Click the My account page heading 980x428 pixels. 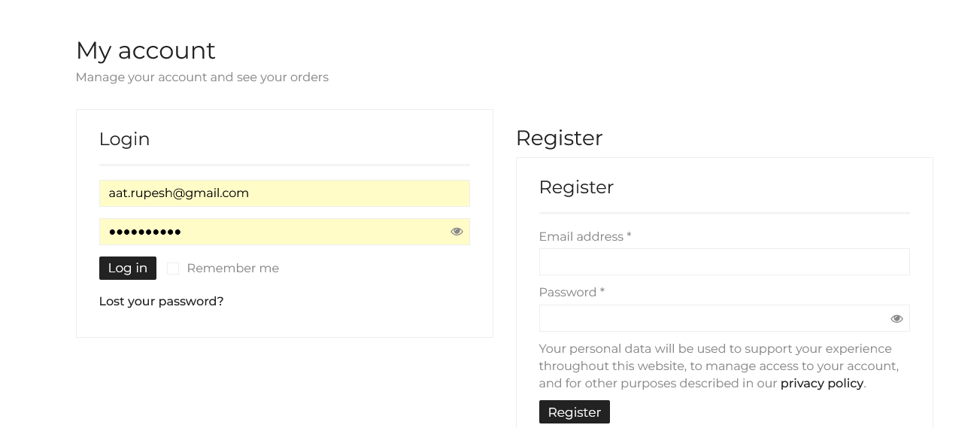pos(145,50)
